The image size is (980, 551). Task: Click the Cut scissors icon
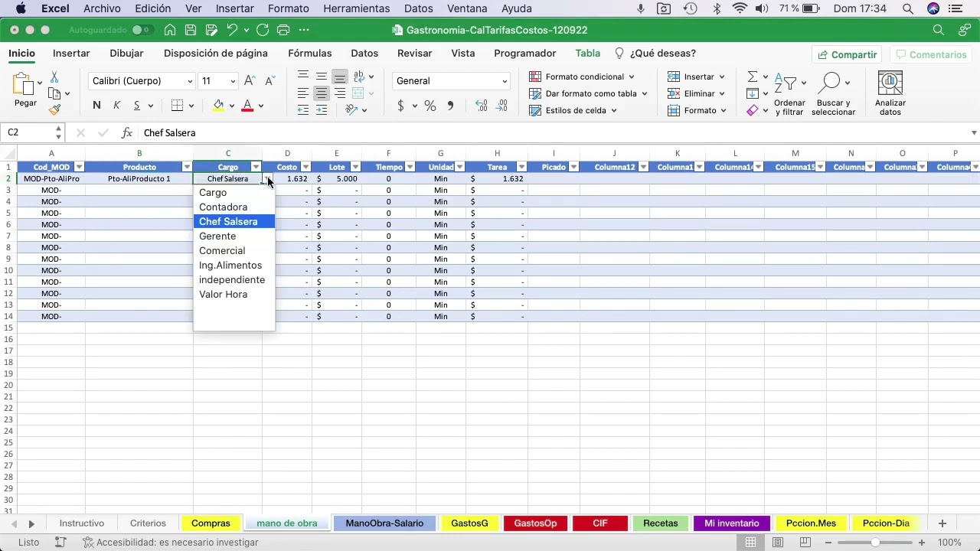pyautogui.click(x=54, y=77)
